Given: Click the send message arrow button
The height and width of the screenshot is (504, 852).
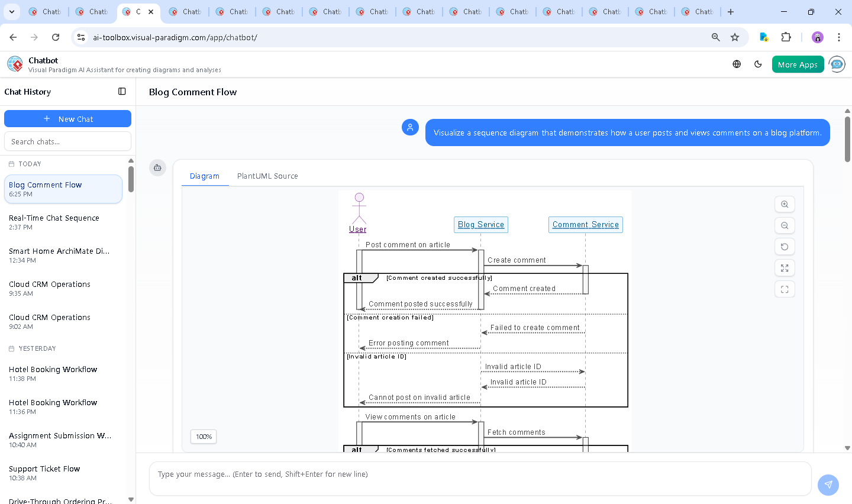Looking at the screenshot, I should click(828, 484).
